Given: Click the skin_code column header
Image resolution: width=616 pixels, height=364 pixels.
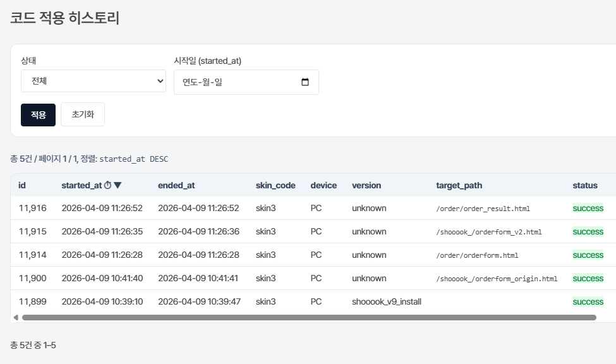Looking at the screenshot, I should [x=275, y=185].
